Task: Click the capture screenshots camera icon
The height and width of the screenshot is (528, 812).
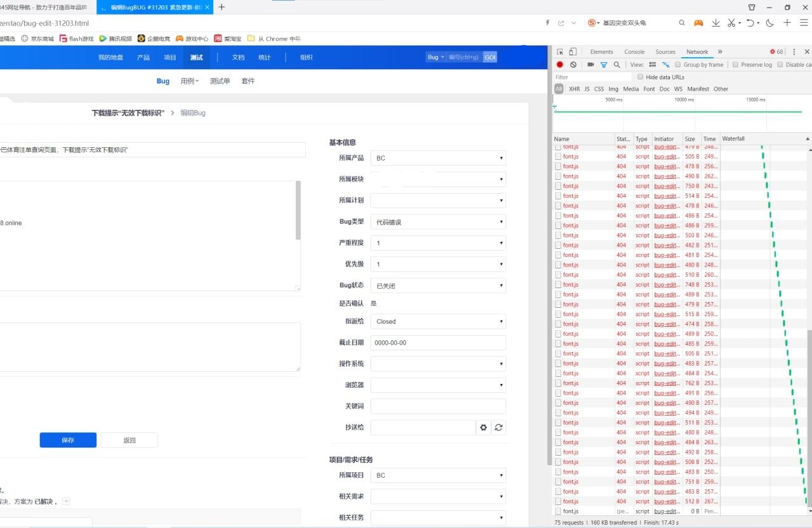Action: [x=591, y=65]
